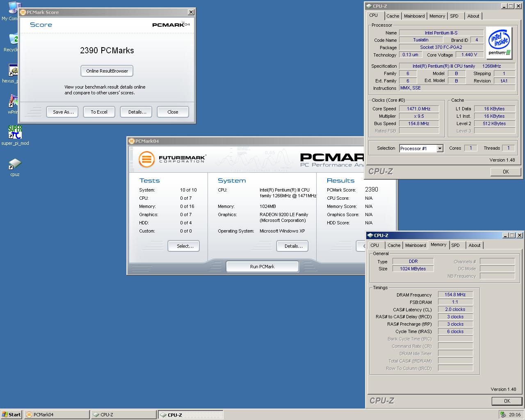Switch to About tab in top CPU-Z window
This screenshot has height=420, width=525.
pyautogui.click(x=473, y=16)
